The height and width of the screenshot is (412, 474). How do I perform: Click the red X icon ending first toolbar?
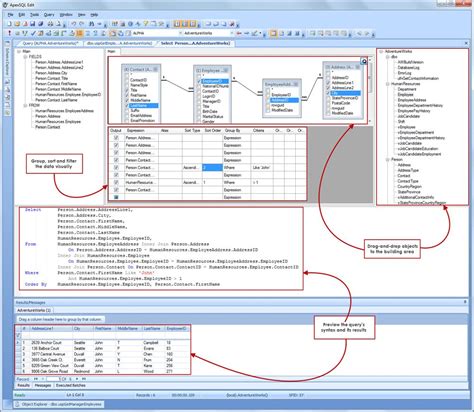[232, 24]
